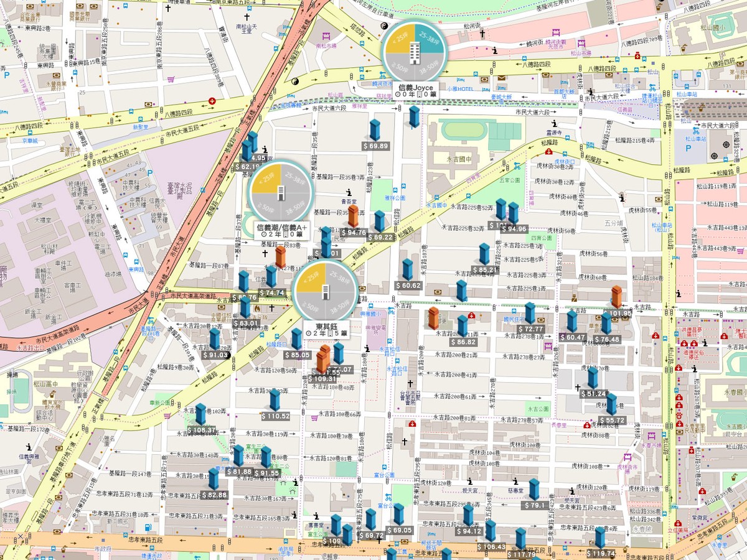Screen dimensions: 747x560
Task: Select the blue building marker priced $91.55
Action: (x=266, y=457)
